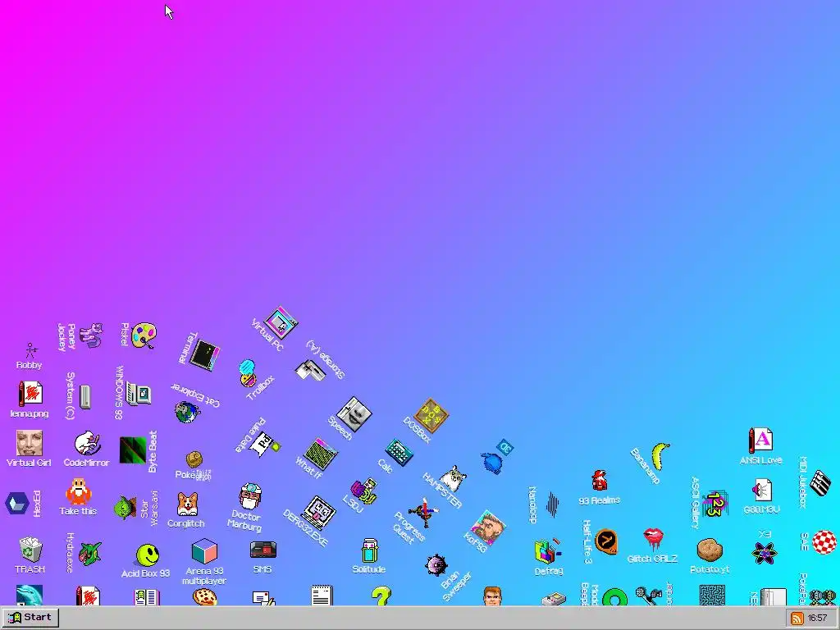
Task: Open lenna.png file icon
Action: 30,394
